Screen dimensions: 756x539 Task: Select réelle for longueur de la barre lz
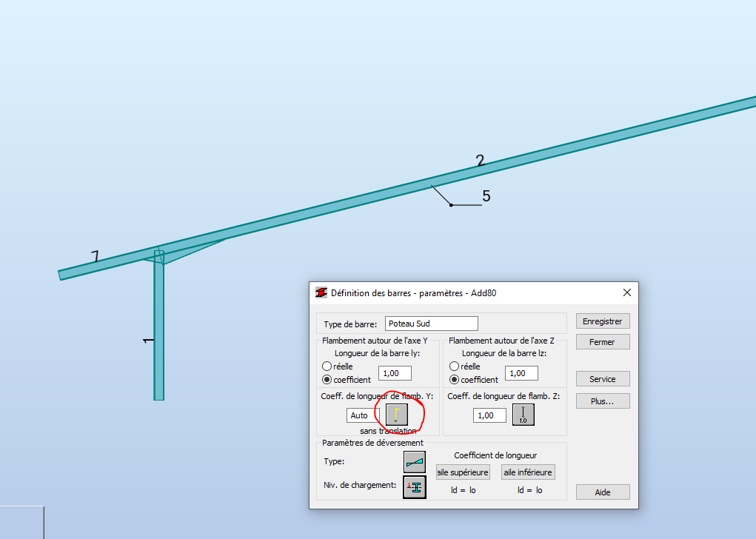(x=452, y=366)
